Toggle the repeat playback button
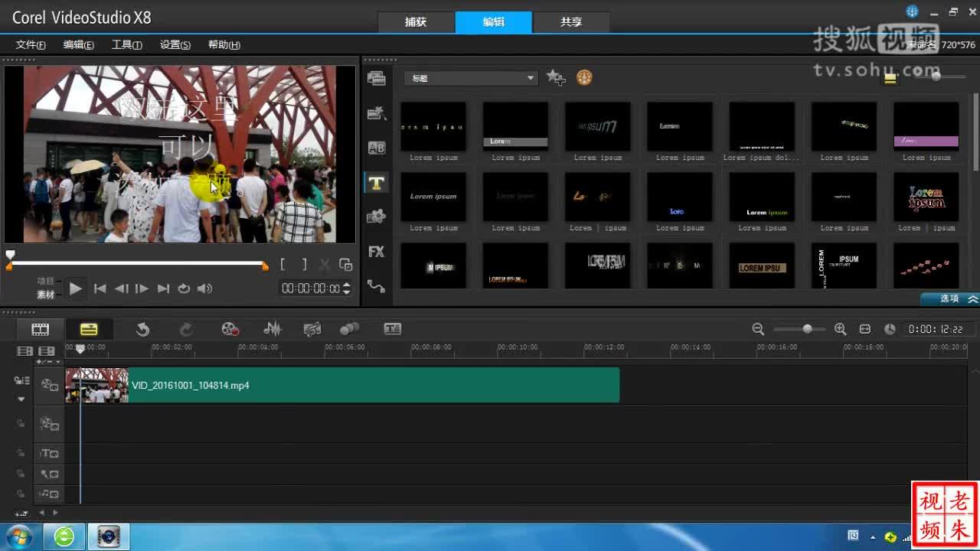Image resolution: width=980 pixels, height=551 pixels. [184, 289]
